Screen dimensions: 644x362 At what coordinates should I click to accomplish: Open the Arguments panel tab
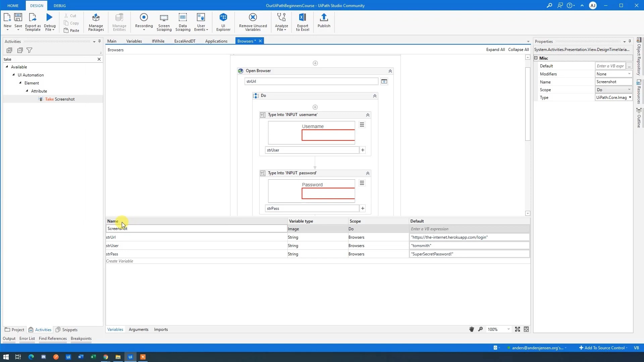click(139, 329)
